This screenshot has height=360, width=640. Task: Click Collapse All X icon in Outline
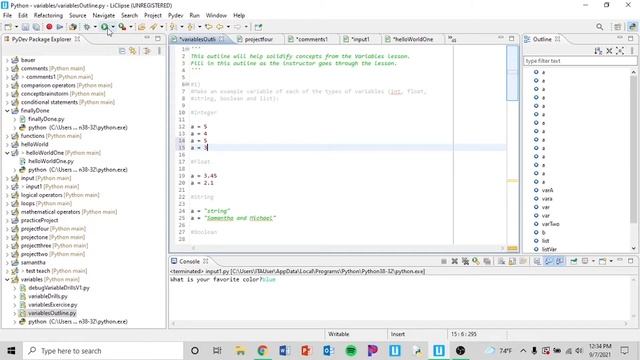click(x=609, y=51)
